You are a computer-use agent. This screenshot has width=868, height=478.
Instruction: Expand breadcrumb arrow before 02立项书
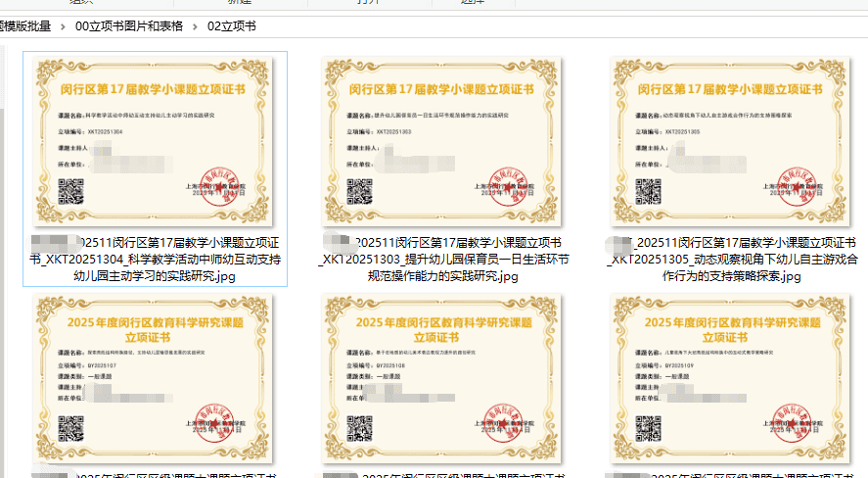(195, 26)
